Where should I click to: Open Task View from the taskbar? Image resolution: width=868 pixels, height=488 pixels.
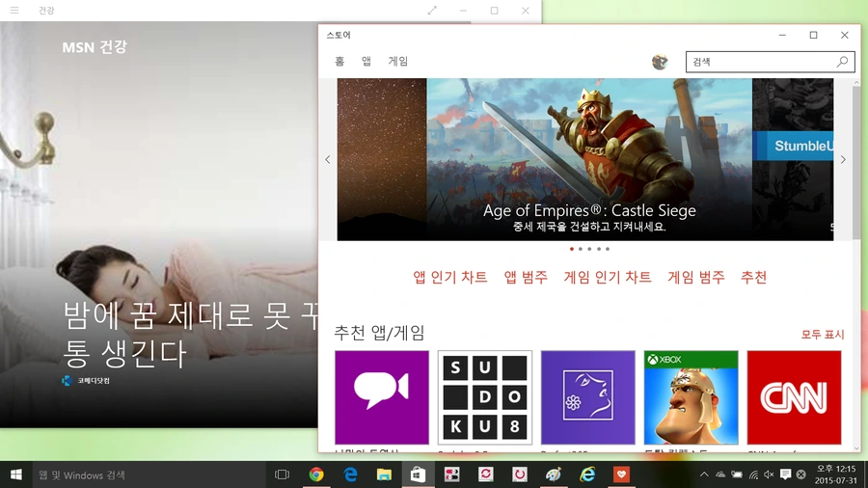pyautogui.click(x=283, y=474)
